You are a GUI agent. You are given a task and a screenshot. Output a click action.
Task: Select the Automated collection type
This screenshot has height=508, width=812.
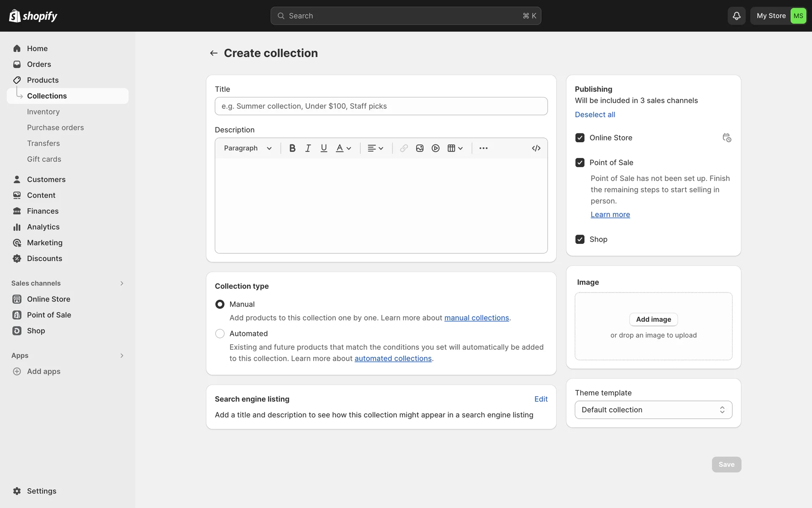220,334
